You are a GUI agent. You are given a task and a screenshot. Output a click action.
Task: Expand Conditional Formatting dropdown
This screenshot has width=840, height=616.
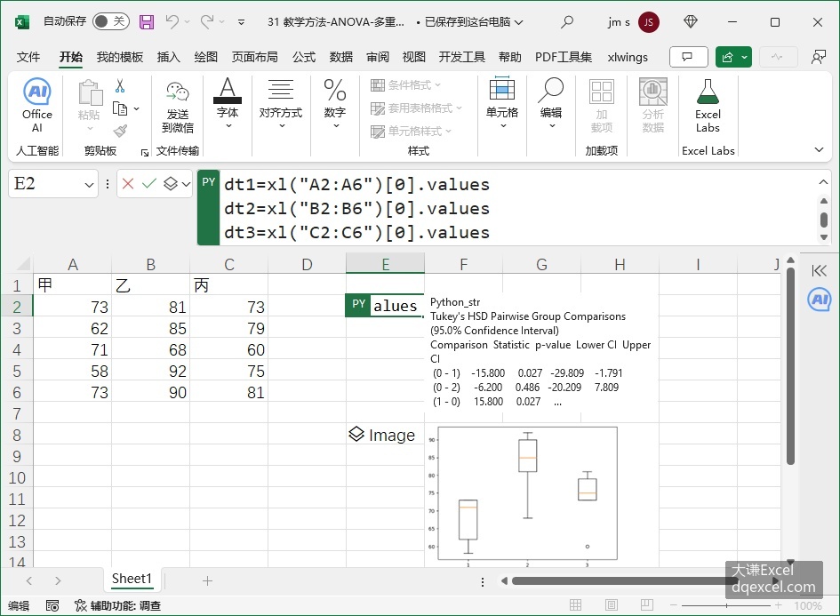click(437, 84)
